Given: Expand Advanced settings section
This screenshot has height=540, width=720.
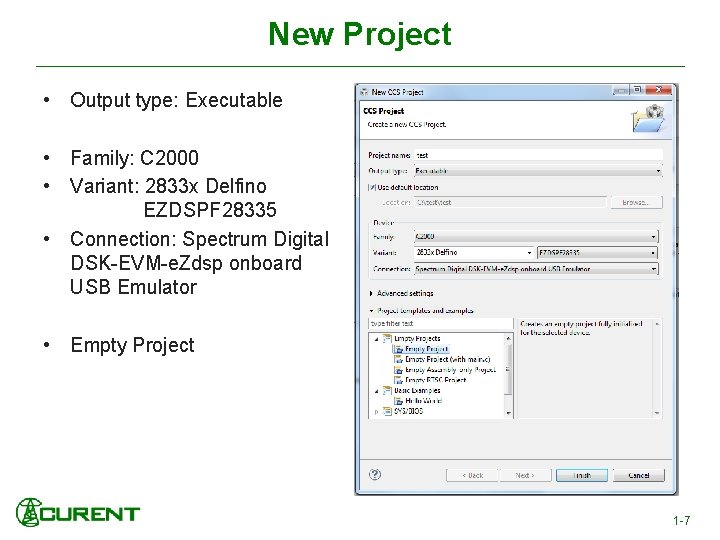Looking at the screenshot, I should pyautogui.click(x=371, y=293).
